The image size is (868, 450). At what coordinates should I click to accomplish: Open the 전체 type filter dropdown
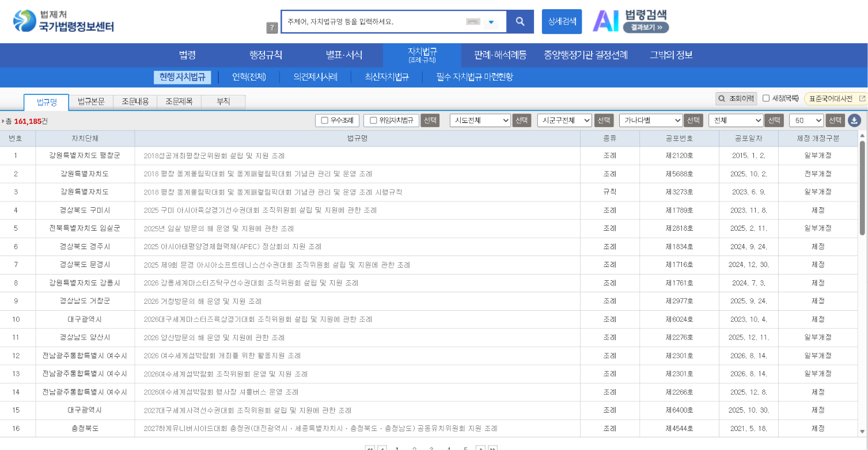pyautogui.click(x=736, y=120)
